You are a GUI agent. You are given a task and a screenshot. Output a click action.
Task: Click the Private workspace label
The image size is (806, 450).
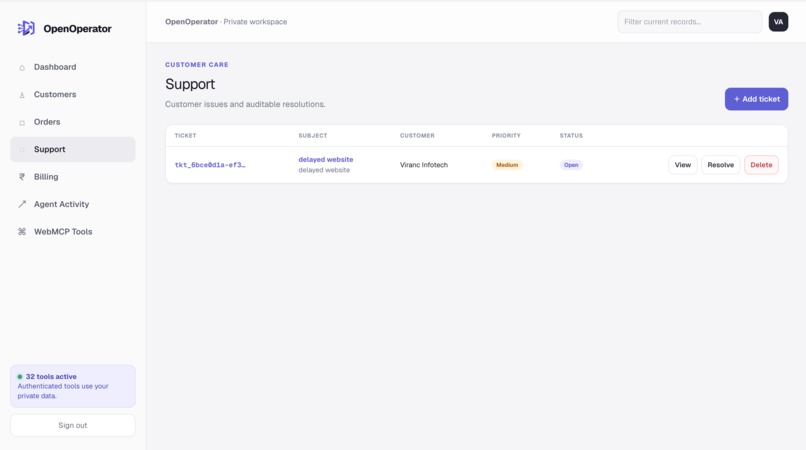(255, 22)
